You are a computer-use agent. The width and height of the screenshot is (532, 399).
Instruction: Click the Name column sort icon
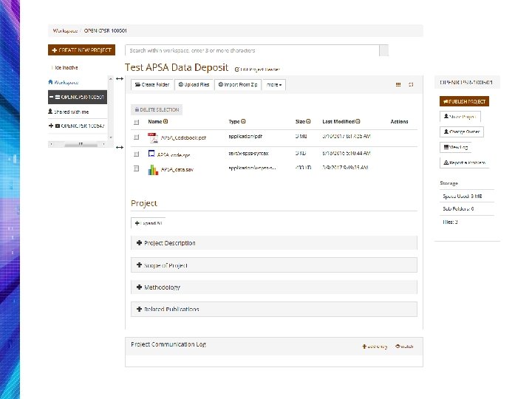click(x=166, y=122)
